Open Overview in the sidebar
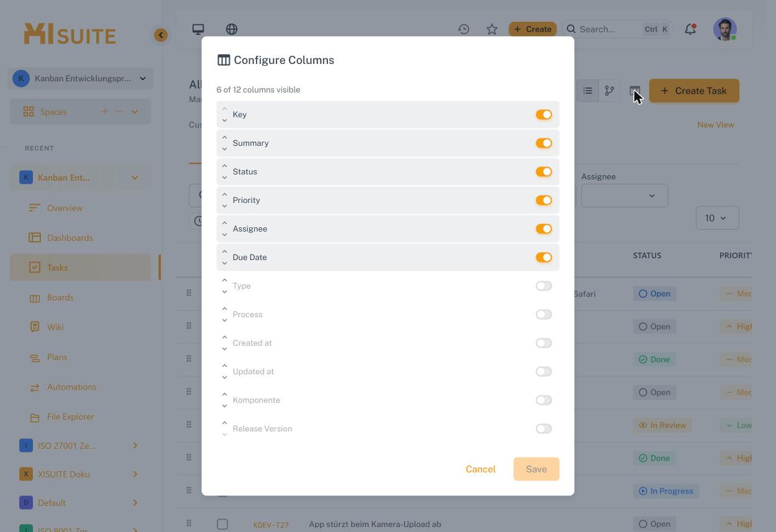Screen dimensions: 776x532 [65, 208]
